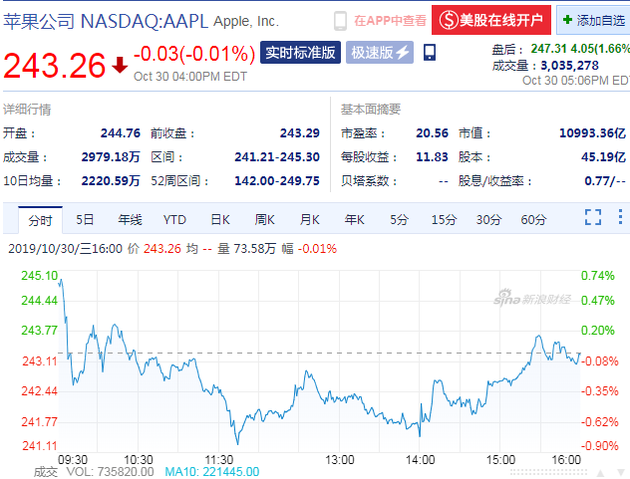Image resolution: width=630 pixels, height=479 pixels.
Task: Click the 52-week range 142.00-249.75
Action: [277, 181]
